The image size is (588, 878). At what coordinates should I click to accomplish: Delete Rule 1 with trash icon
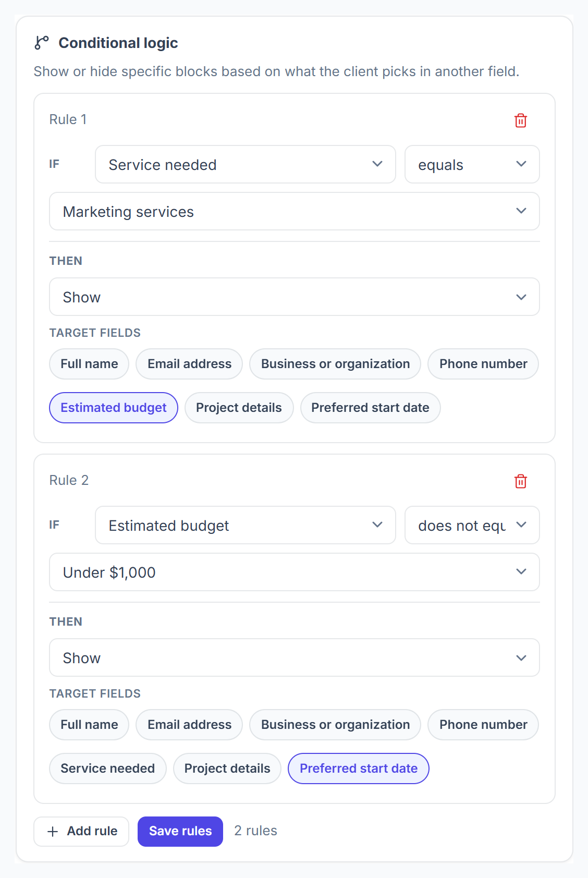(x=520, y=120)
